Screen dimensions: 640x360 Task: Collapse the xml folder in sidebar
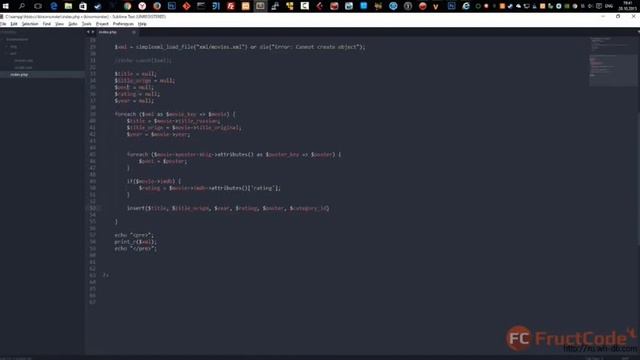click(x=13, y=53)
